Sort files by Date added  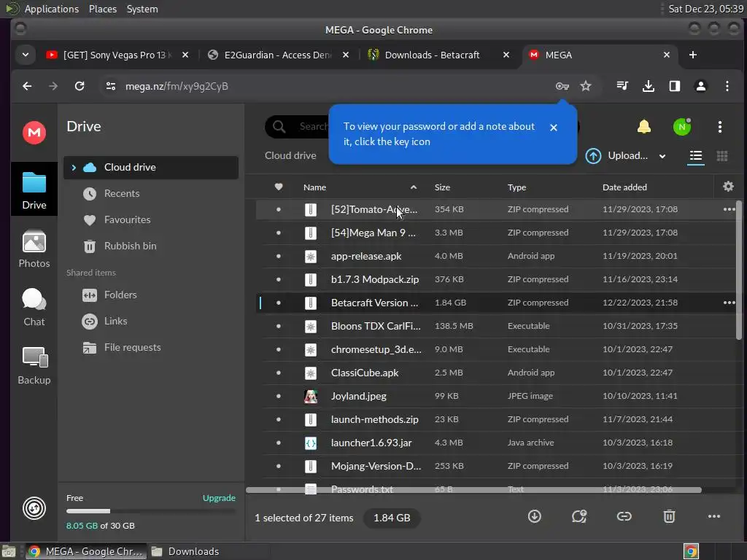[624, 187]
